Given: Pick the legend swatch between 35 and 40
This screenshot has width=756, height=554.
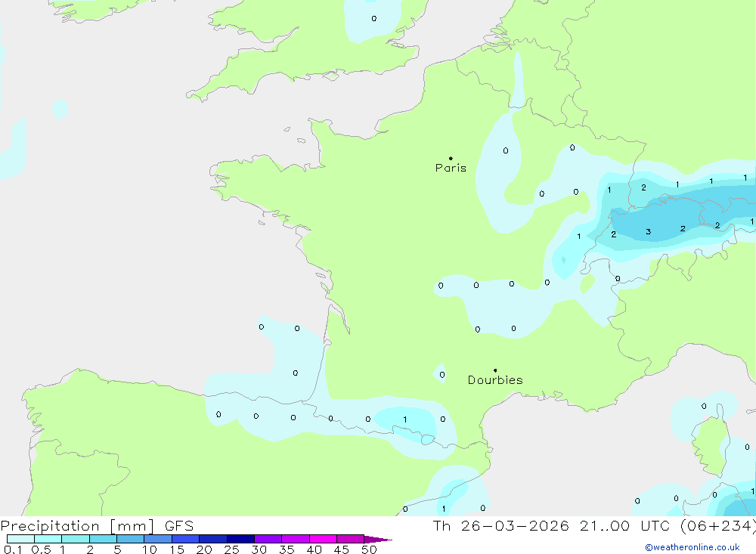Looking at the screenshot, I should point(296,539).
